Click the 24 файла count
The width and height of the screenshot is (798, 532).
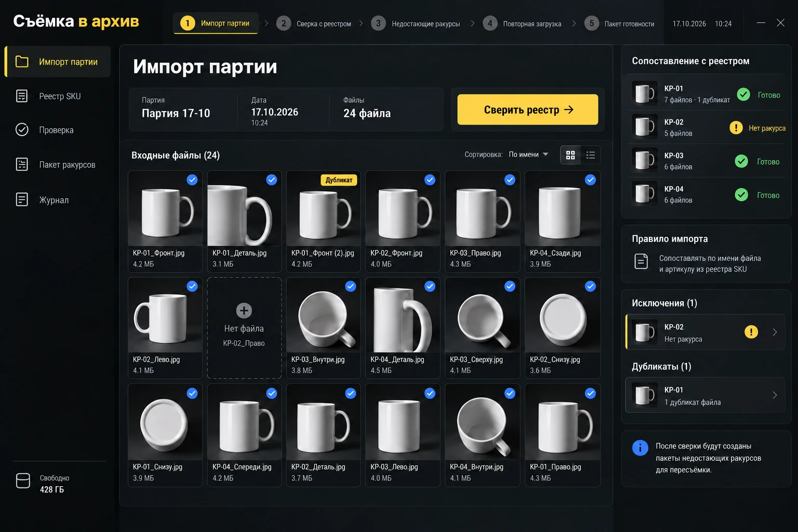point(367,113)
